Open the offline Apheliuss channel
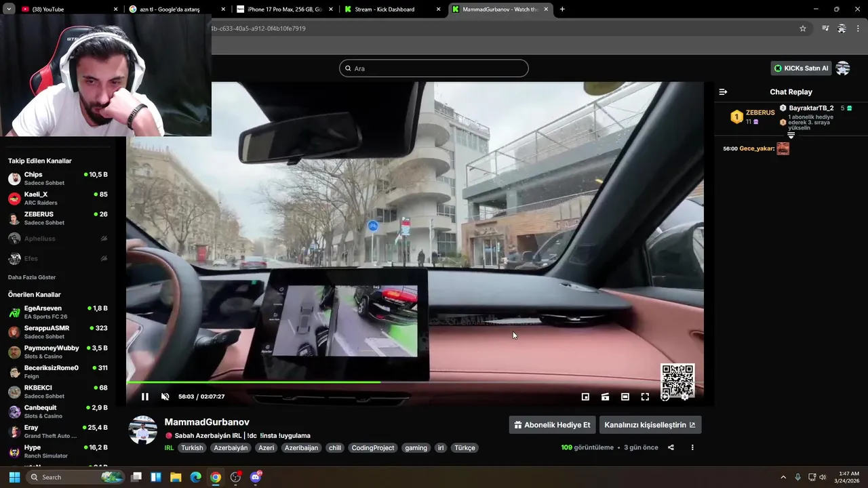Viewport: 868px width, 488px height. (x=58, y=239)
